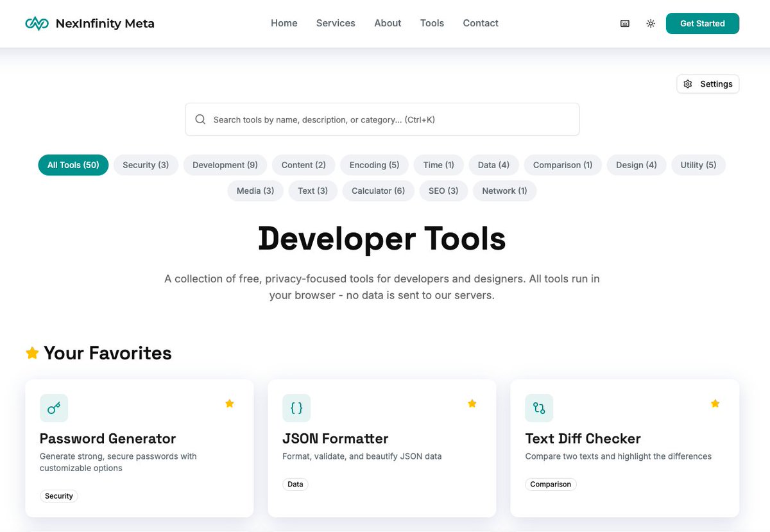This screenshot has height=532, width=770.
Task: Filter by Encoding (5) category
Action: (x=374, y=165)
